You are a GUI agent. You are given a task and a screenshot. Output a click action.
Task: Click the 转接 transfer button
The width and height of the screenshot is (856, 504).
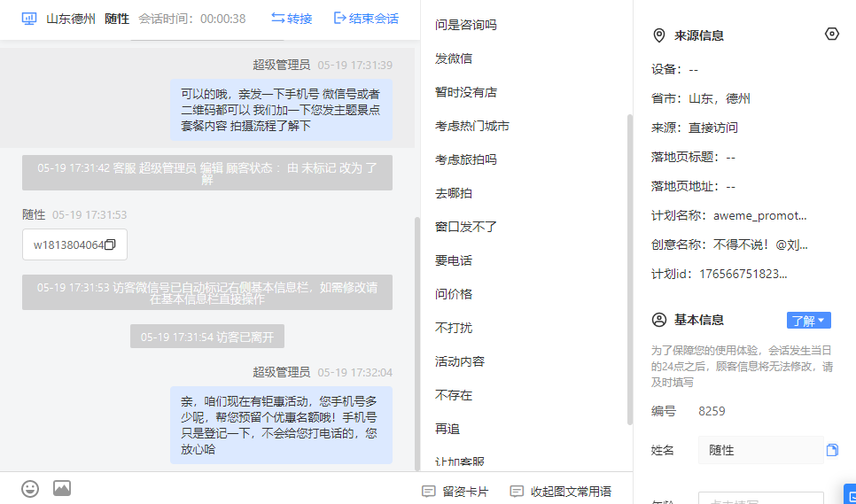tap(292, 19)
